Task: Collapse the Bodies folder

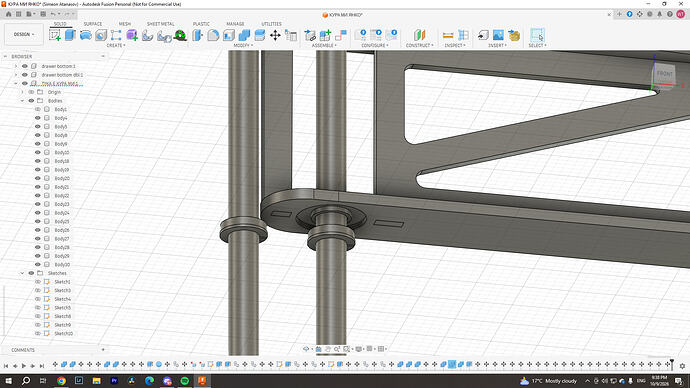Action: click(x=22, y=101)
